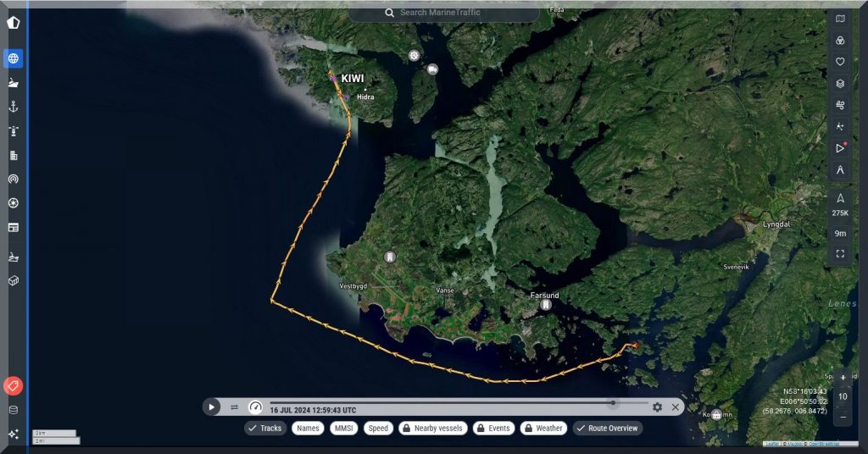Open playback settings gear
The width and height of the screenshot is (868, 454).
(x=657, y=407)
